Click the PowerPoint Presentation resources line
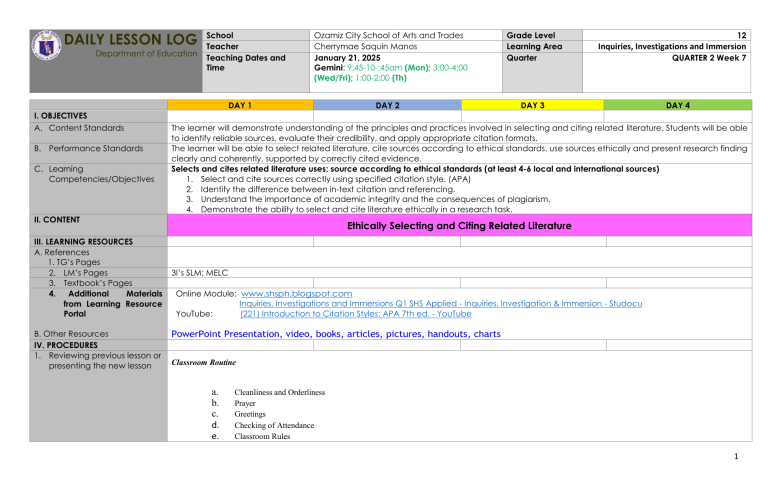Viewport: 768px width, 502px height. pyautogui.click(x=336, y=334)
